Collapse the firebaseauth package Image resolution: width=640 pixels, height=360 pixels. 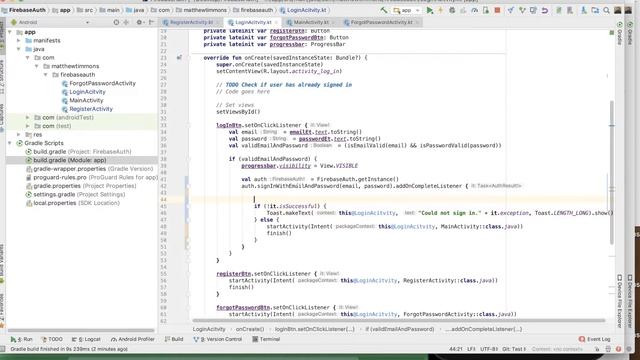46,75
